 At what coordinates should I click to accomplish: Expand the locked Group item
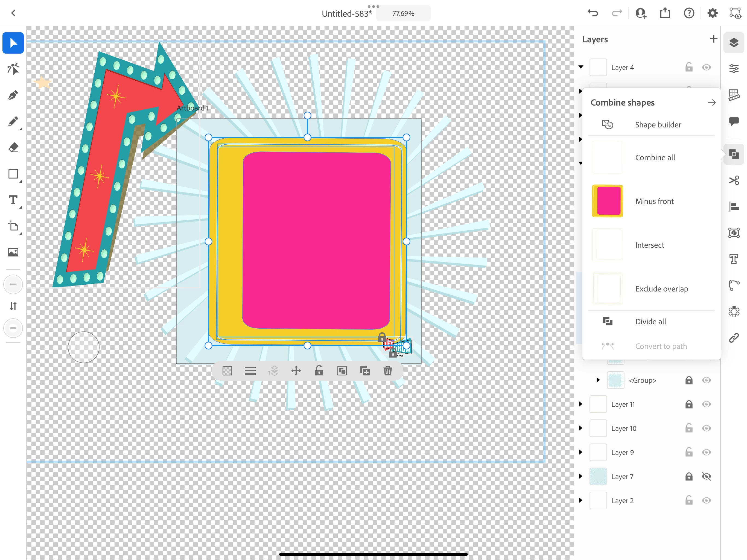598,380
